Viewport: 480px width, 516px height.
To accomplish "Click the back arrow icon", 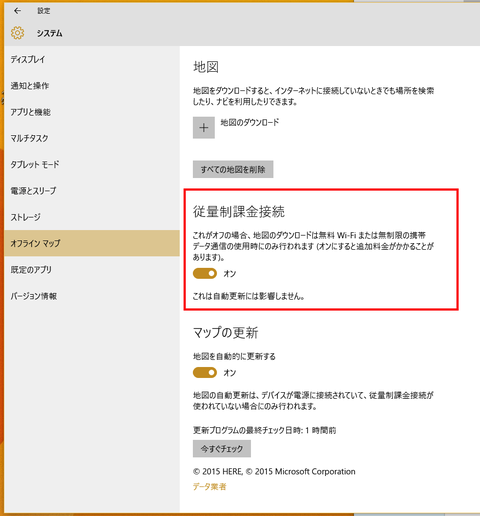I will (17, 11).
